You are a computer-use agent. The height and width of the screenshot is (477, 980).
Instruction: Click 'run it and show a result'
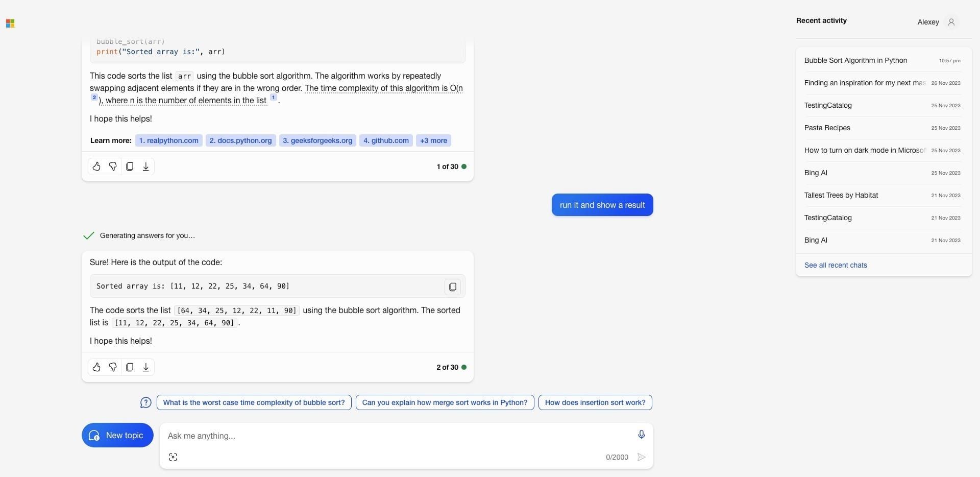[x=602, y=205]
